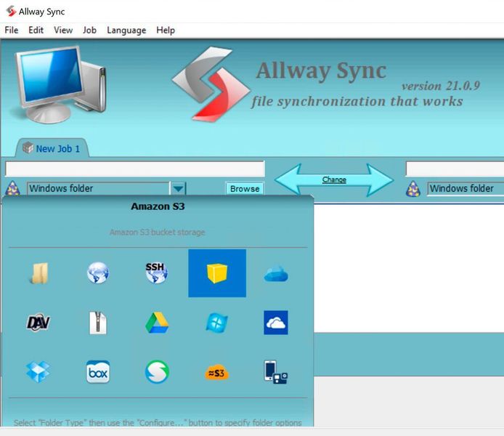This screenshot has height=436, width=504.
Task: Click the left wizard hat icon
Action: tap(13, 189)
